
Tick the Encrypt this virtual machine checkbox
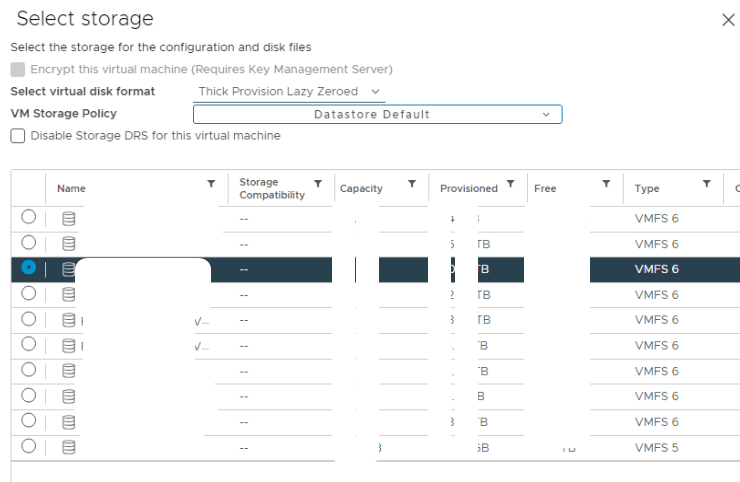17,69
